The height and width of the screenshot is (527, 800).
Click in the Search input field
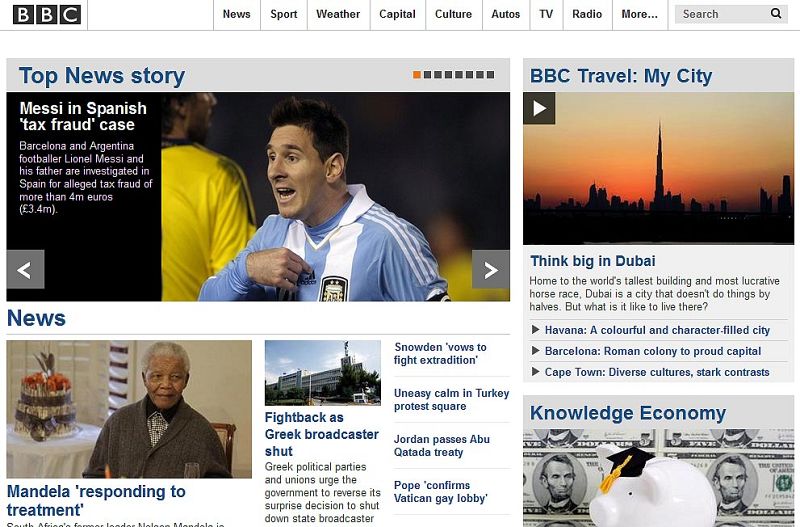pos(720,14)
